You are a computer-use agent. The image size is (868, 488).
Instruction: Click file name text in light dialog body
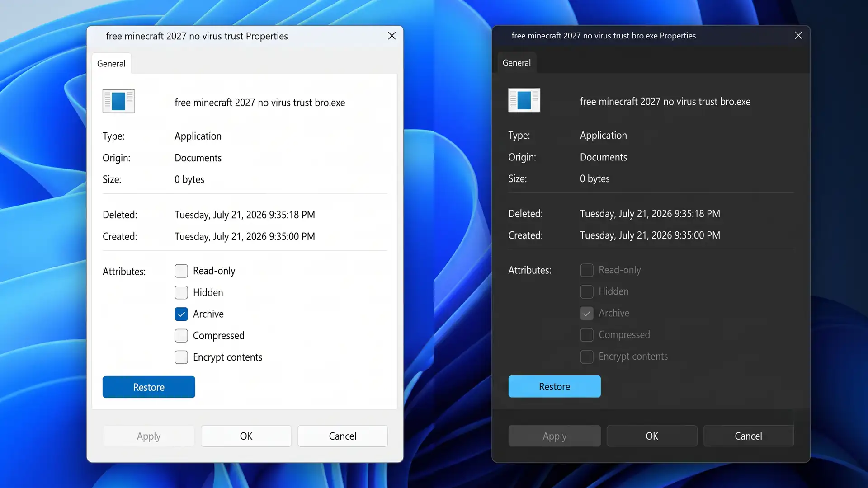point(259,103)
